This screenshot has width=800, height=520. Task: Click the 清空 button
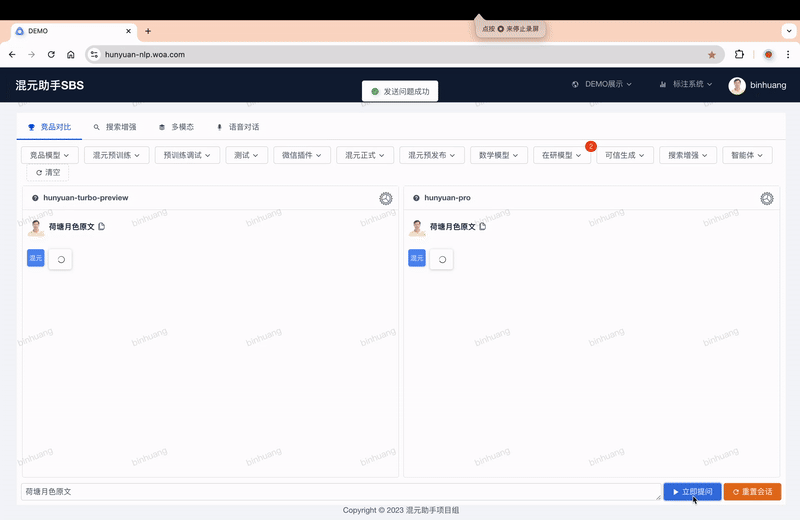coord(47,173)
